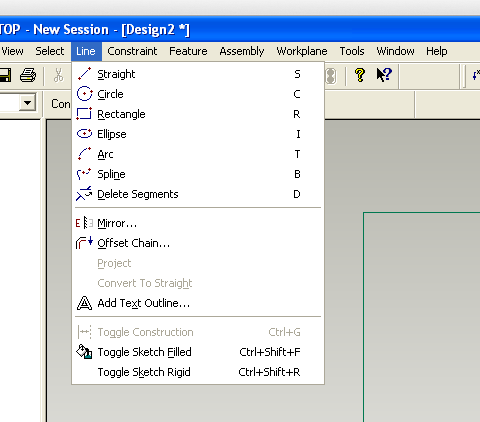Click the Print icon in the toolbar
Viewport: 480px width, 422px height.
pos(28,75)
